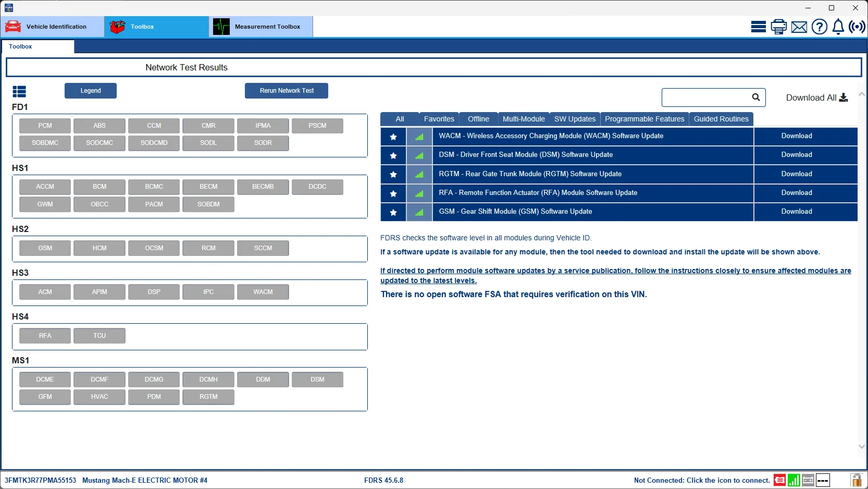Open the hamburger menu icon
This screenshot has width=868, height=489.
758,27
